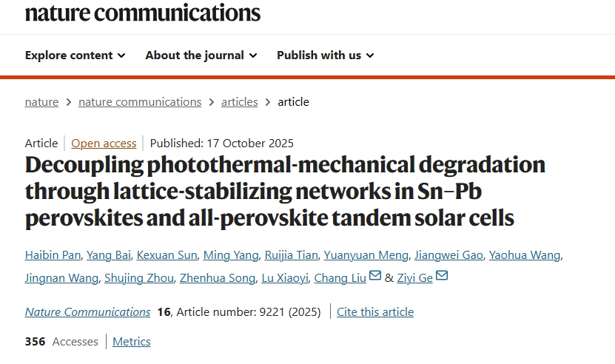
Task: Open the About the journal dropdown
Action: pyautogui.click(x=201, y=55)
